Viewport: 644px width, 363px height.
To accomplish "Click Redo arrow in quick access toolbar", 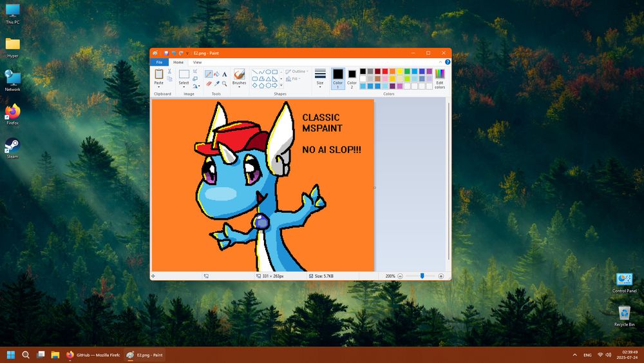I will coord(181,53).
